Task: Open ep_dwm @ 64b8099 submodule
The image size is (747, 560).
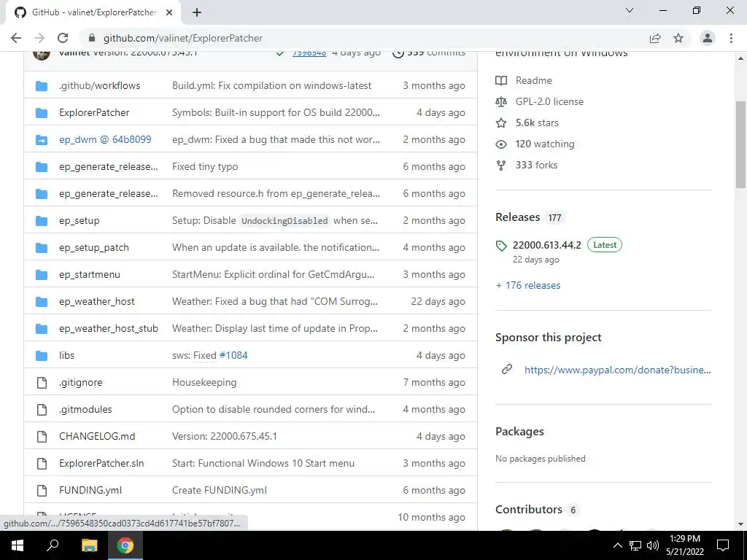Action: point(105,139)
